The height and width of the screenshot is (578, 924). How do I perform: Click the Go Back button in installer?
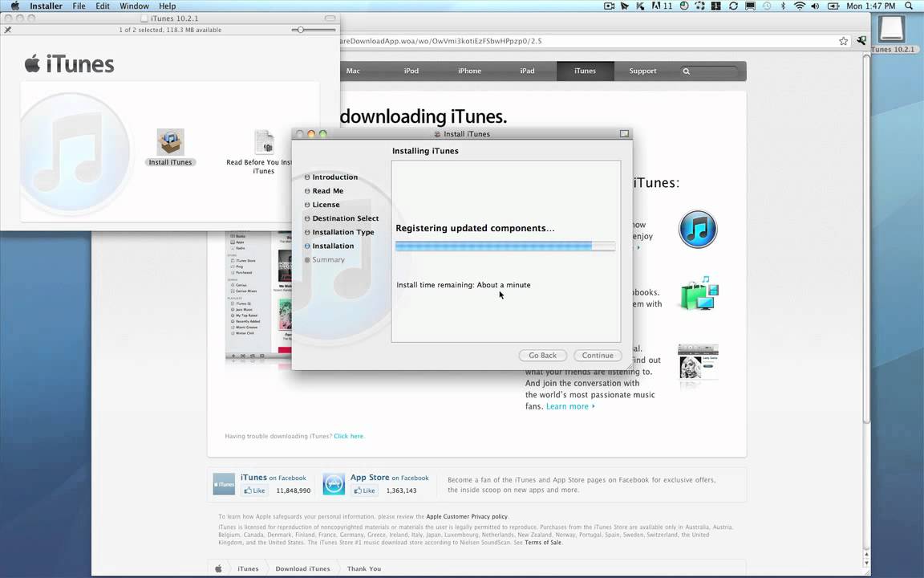click(x=543, y=356)
